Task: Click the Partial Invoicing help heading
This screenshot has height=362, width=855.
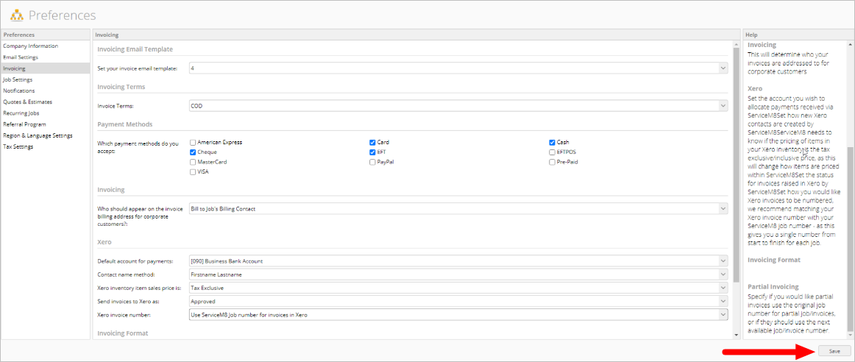Action: [773, 286]
